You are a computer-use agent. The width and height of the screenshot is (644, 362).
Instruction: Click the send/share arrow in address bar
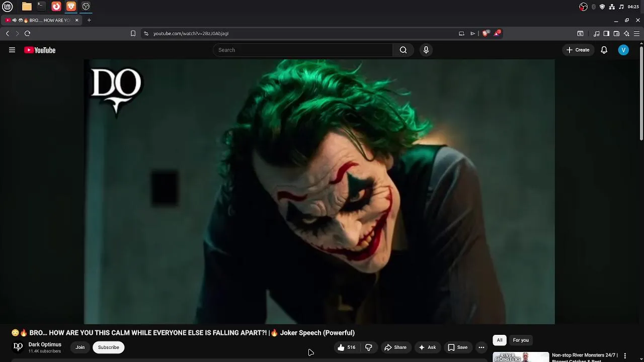(472, 34)
